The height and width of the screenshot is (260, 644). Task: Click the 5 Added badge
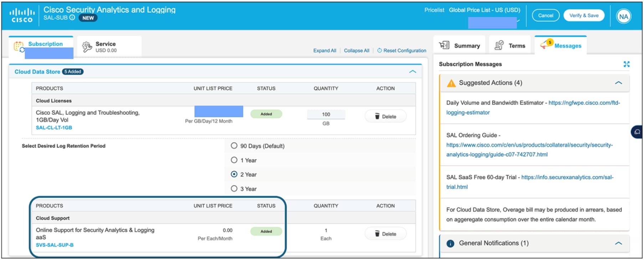pos(73,72)
